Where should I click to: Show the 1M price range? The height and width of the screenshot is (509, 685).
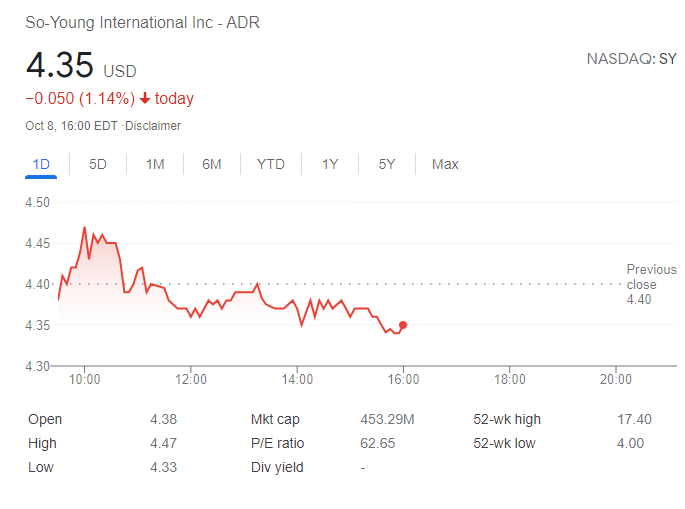point(155,164)
